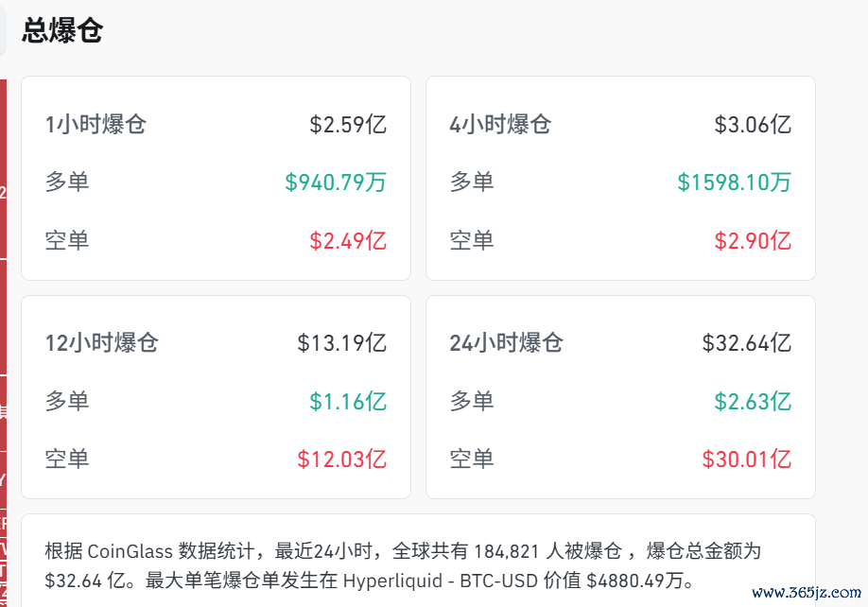Select the 1小时爆仓 card title
868x607 pixels.
coord(95,124)
